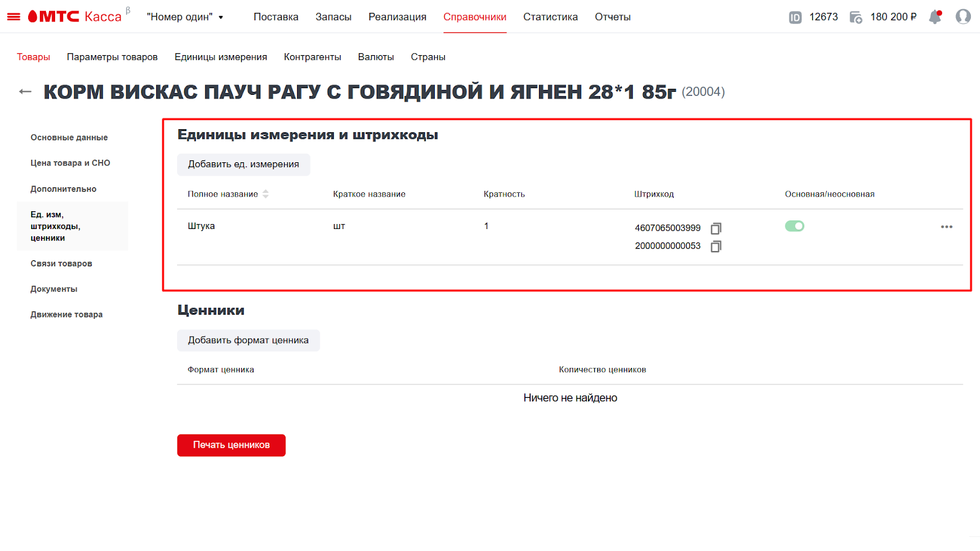
Task: Click the ID badge icon near 12673
Action: coord(795,17)
